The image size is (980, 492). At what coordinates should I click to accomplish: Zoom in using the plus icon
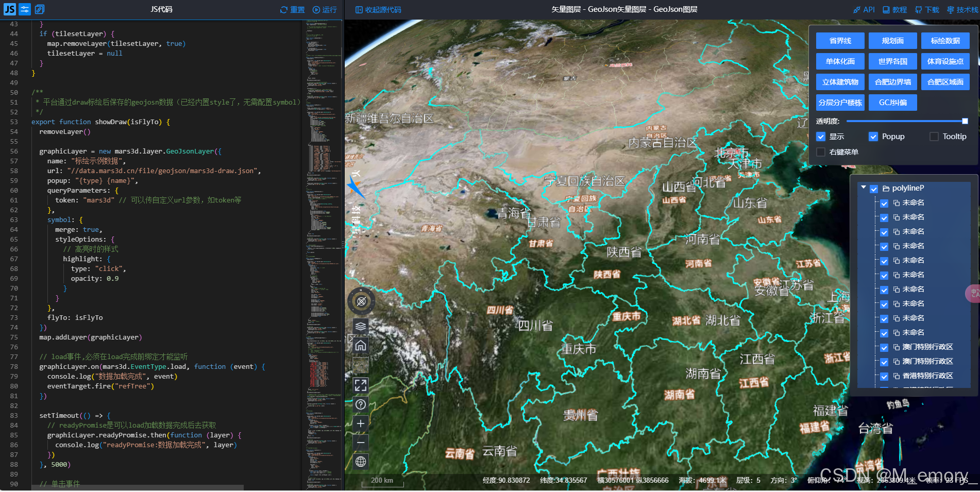pos(361,423)
